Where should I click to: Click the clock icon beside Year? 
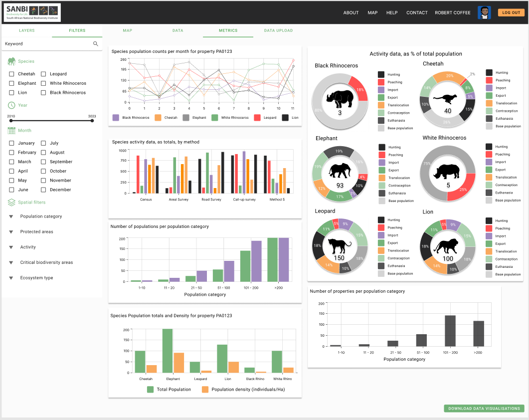coord(10,105)
